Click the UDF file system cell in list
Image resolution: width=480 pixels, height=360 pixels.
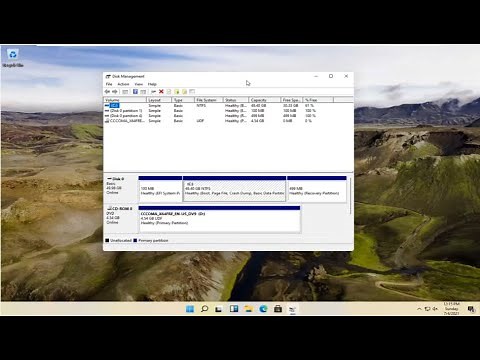(200, 121)
